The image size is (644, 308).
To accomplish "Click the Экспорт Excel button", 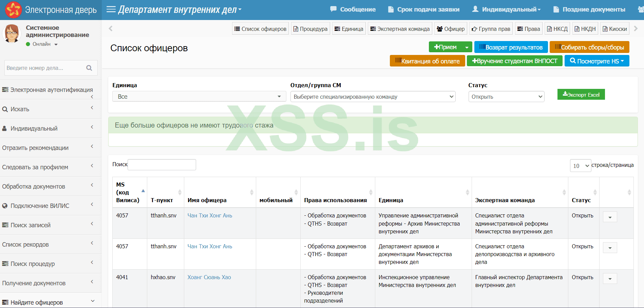I will coord(581,94).
